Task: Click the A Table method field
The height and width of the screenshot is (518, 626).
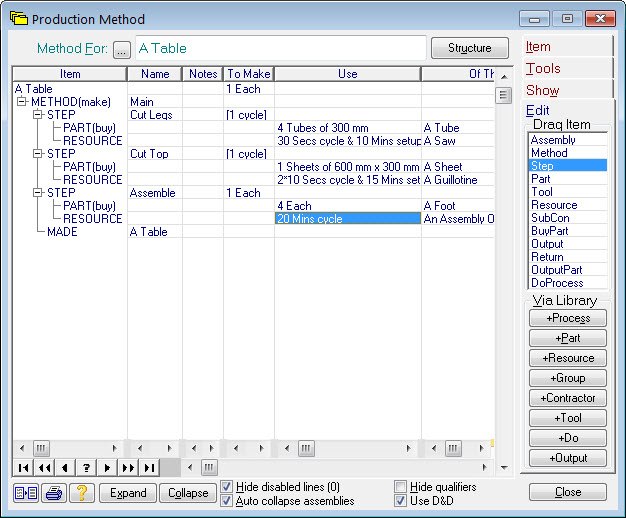Action: click(281, 48)
